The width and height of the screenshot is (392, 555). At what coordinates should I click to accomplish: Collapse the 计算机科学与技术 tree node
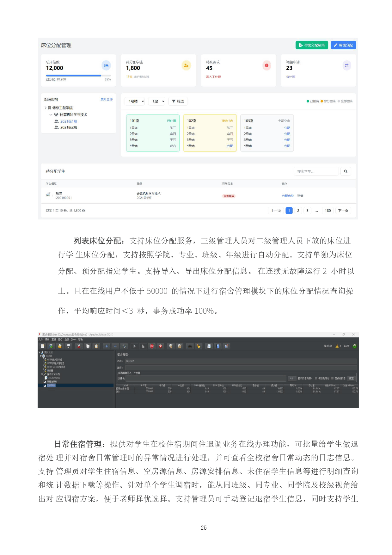(x=51, y=115)
